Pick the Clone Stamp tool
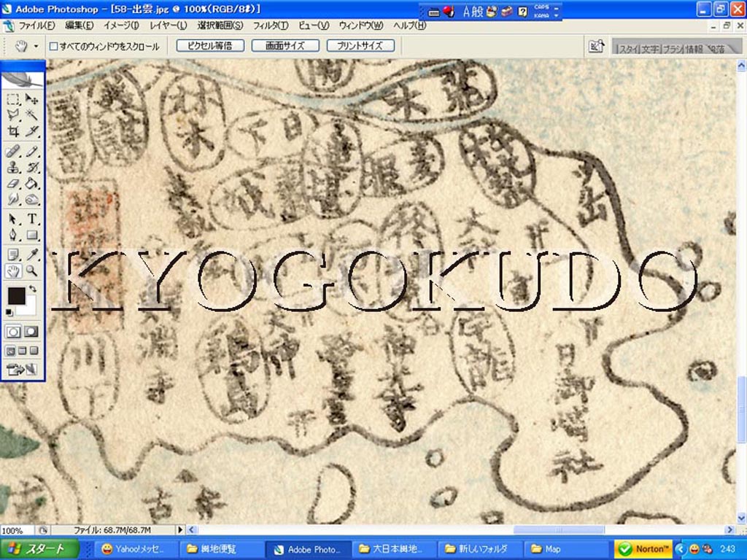Image resolution: width=747 pixels, height=560 pixels. 13,168
